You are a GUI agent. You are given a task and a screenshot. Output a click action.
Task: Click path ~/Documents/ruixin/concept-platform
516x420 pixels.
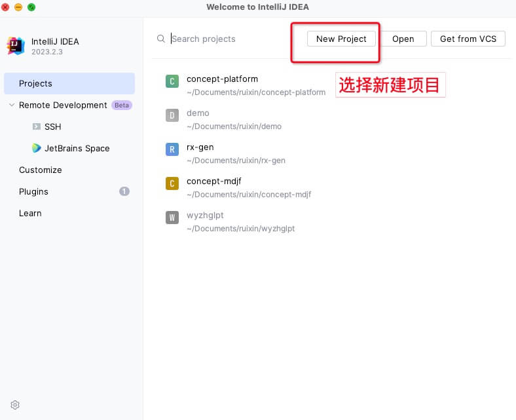[x=256, y=92]
